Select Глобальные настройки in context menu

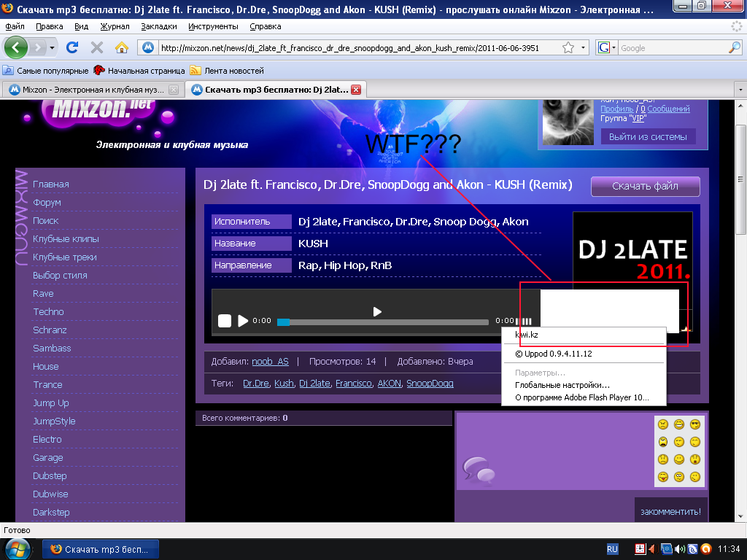pos(562,385)
